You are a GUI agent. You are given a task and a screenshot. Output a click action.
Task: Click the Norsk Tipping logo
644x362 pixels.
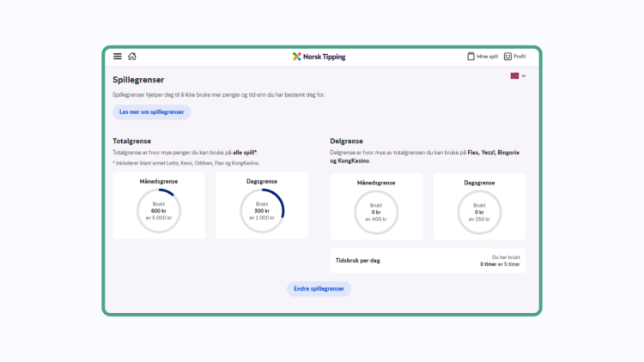319,57
